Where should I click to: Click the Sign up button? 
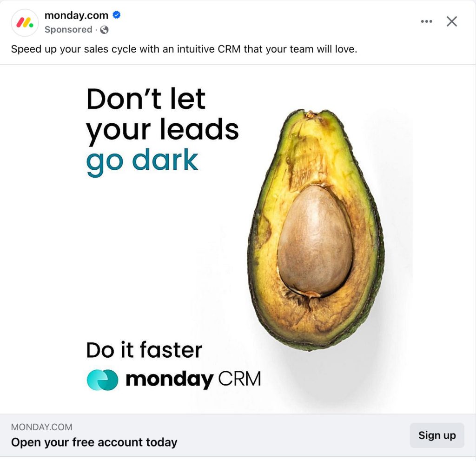pyautogui.click(x=437, y=435)
